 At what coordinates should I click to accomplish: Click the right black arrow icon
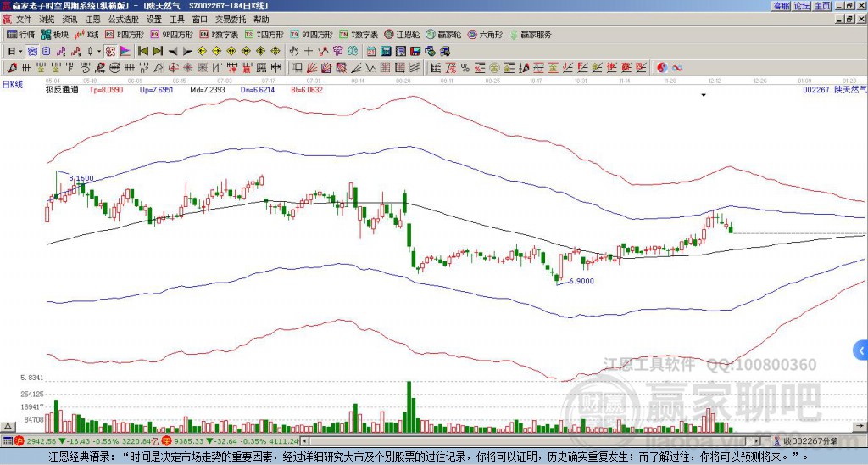tap(187, 51)
